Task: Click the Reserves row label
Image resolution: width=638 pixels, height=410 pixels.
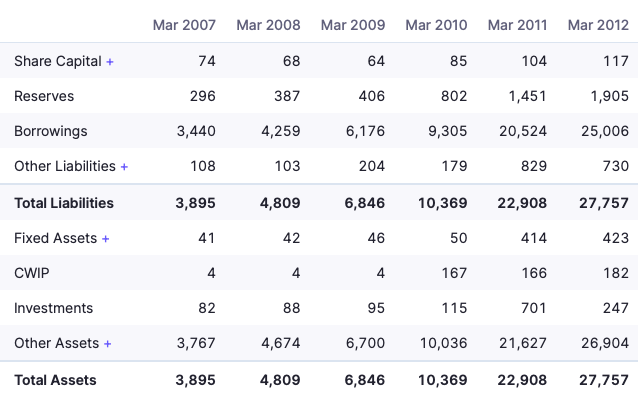Action: [x=44, y=96]
